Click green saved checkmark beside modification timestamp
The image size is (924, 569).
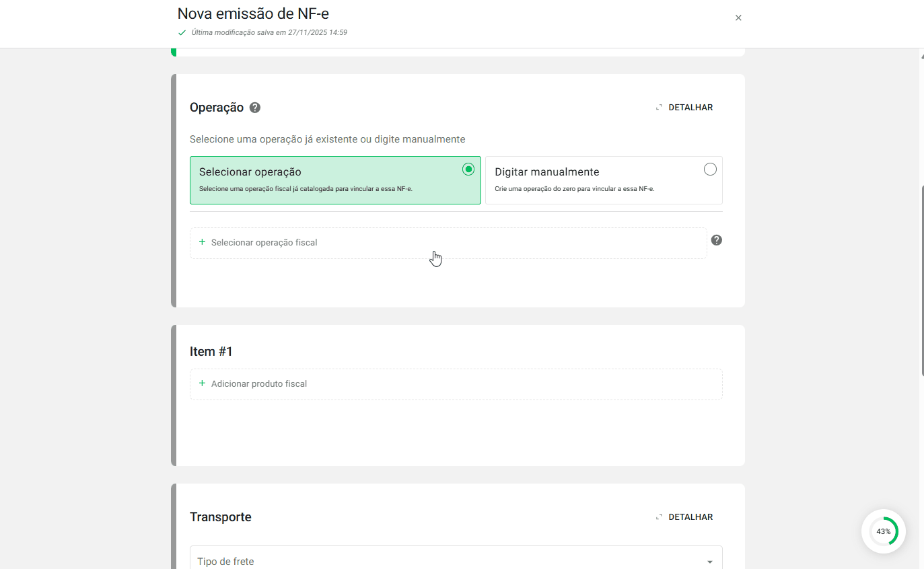tap(182, 32)
